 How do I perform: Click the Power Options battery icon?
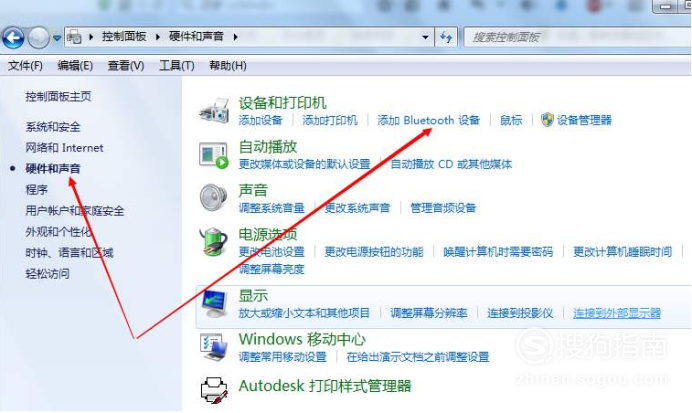click(x=213, y=241)
